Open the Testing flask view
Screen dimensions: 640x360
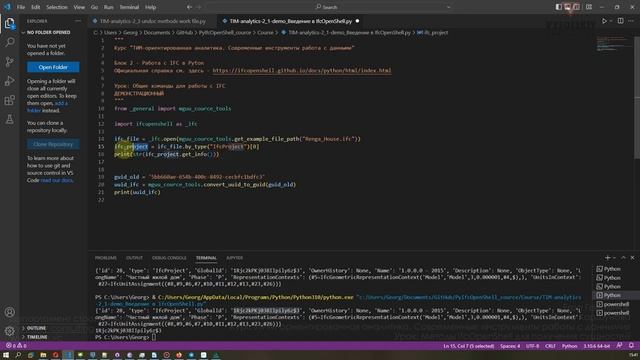pyautogui.click(x=9, y=119)
